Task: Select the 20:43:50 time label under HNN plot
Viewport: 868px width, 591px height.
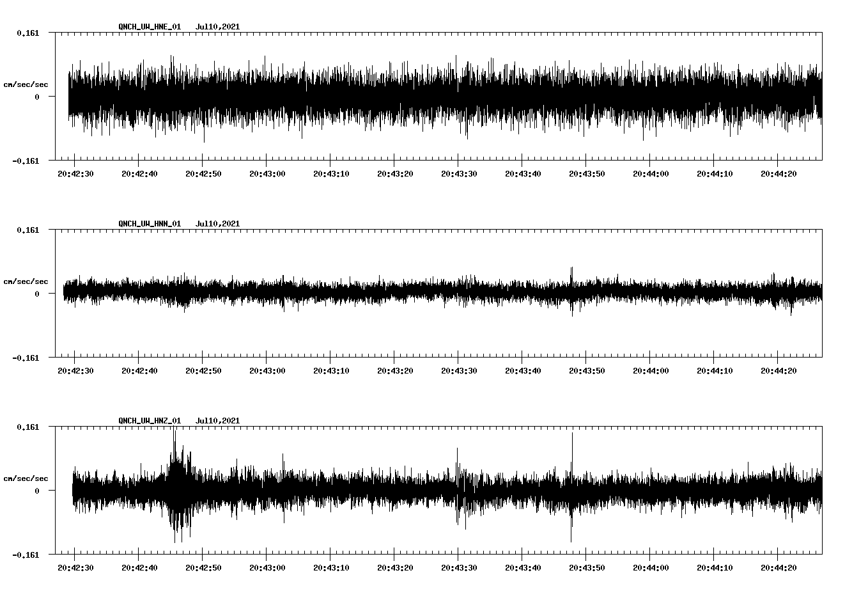Action: [587, 370]
